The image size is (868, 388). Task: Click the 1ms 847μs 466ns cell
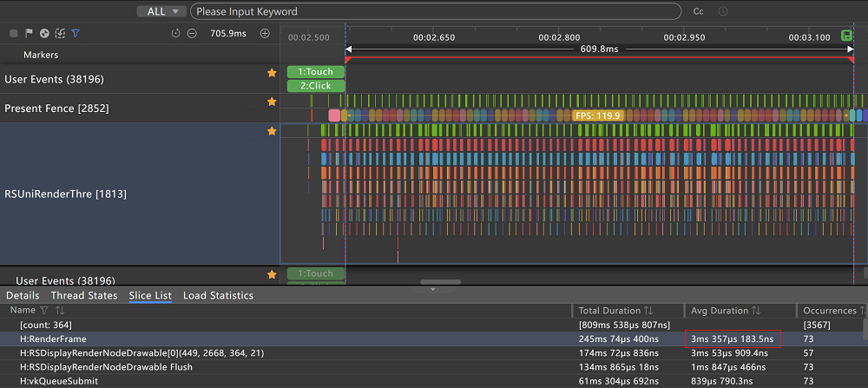728,366
